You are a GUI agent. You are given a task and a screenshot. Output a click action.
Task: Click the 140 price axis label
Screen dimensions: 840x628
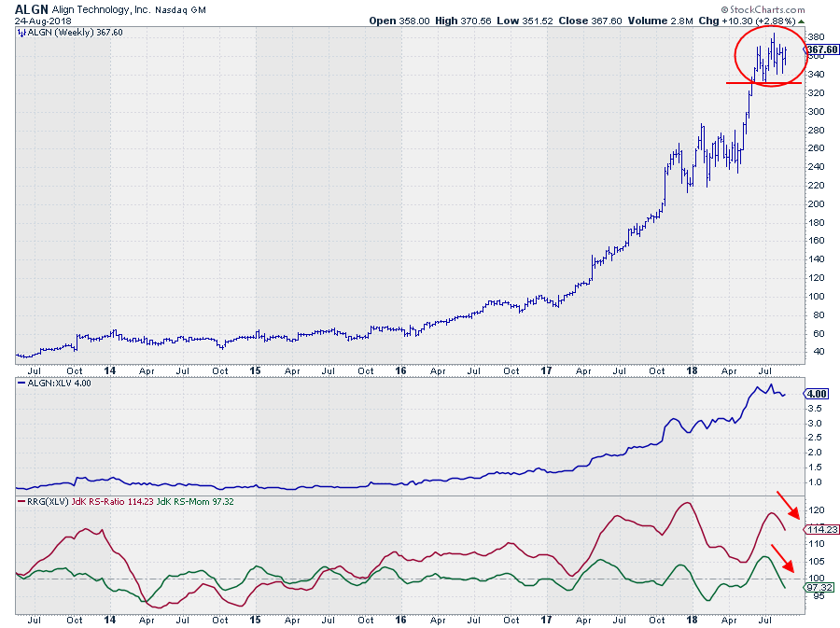pyautogui.click(x=816, y=259)
